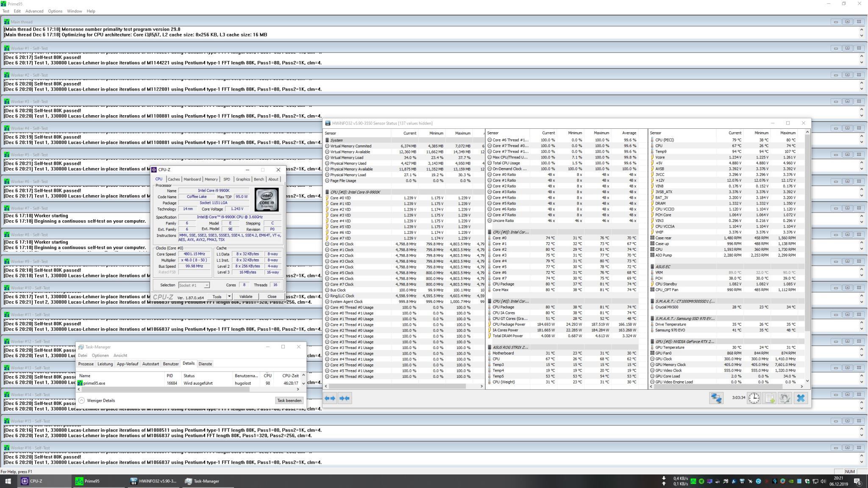Image resolution: width=868 pixels, height=488 pixels.
Task: Click Task beenden button
Action: tap(289, 400)
